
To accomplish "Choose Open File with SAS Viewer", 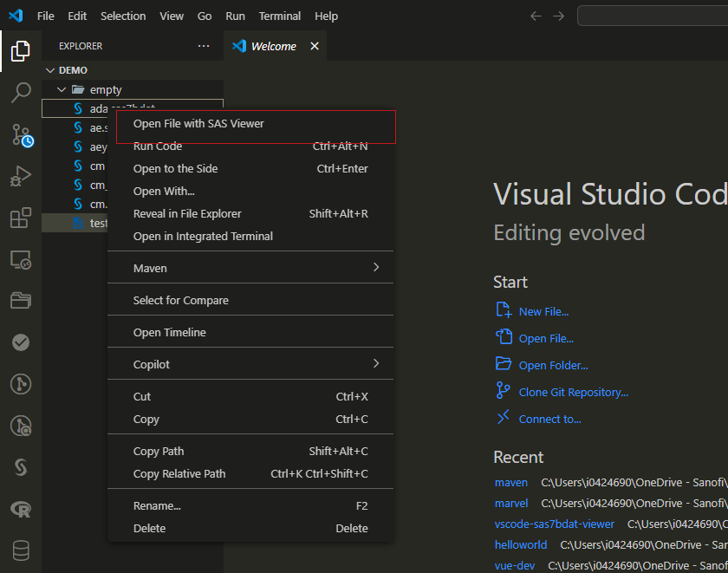I will pos(250,123).
